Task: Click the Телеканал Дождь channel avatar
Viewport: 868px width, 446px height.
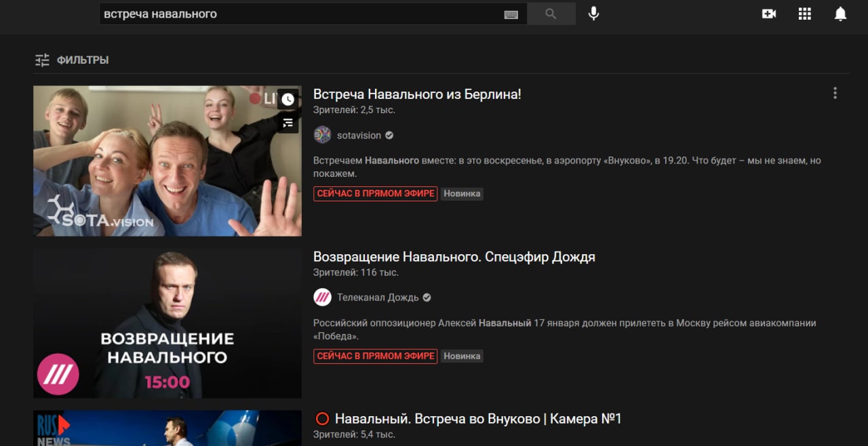Action: (322, 297)
